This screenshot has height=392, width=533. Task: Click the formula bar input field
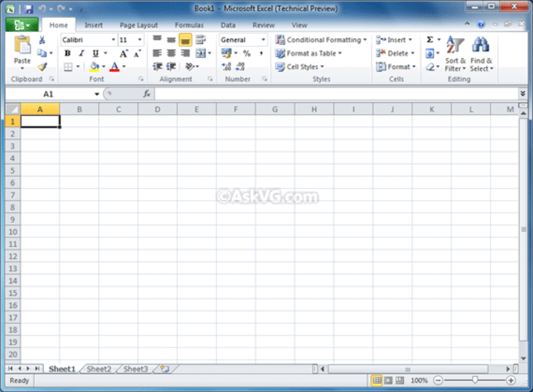click(x=336, y=94)
